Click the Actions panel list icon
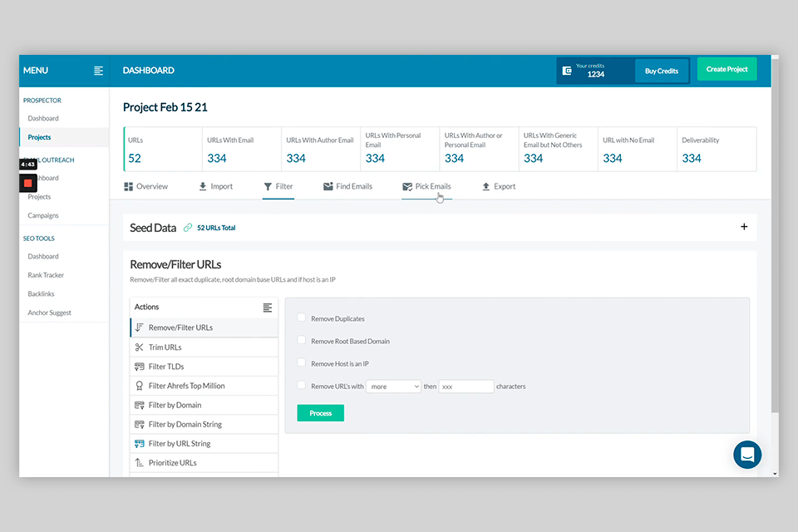Viewport: 798px width, 532px height. [267, 308]
